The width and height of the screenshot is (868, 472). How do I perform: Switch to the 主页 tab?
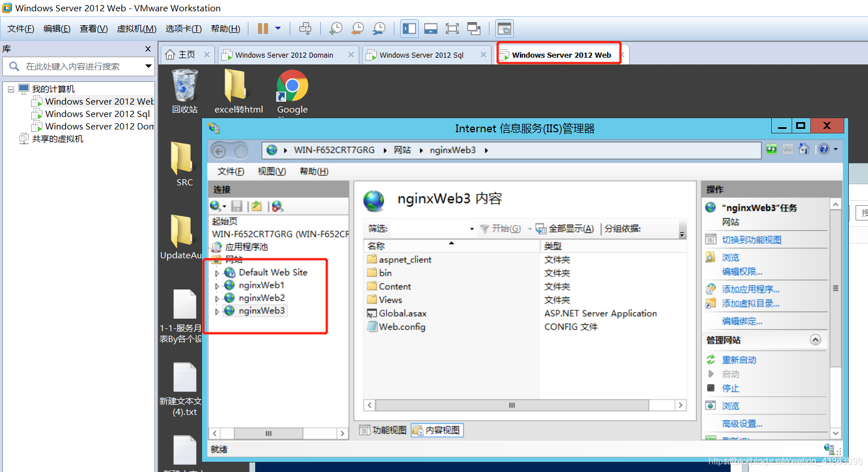pyautogui.click(x=187, y=55)
